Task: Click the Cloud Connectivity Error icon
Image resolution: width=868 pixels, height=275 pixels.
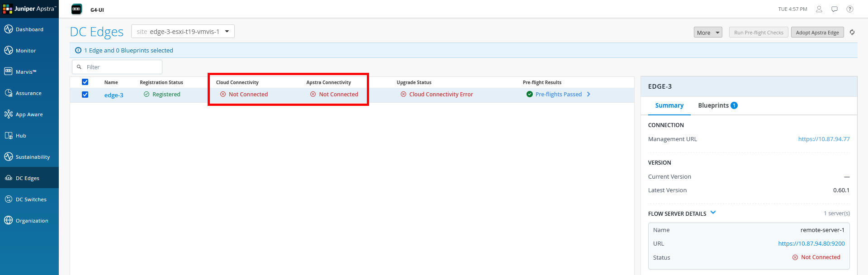Action: click(403, 94)
